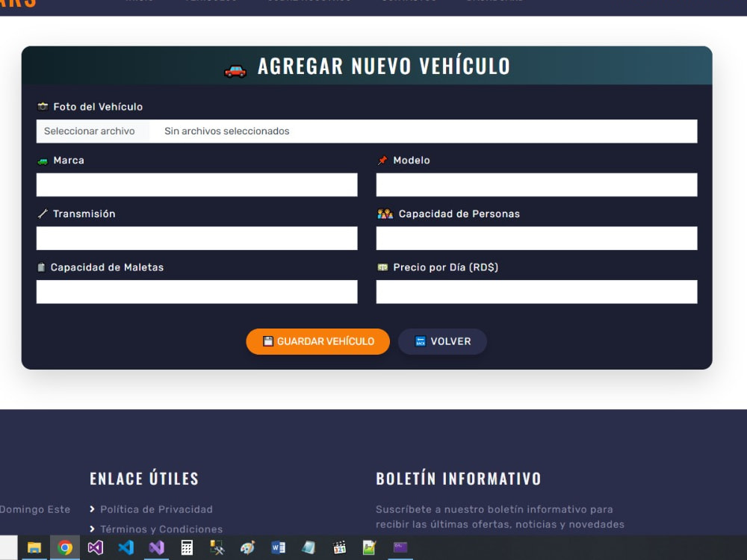
Task: Click the red car icon in the header
Action: [235, 71]
